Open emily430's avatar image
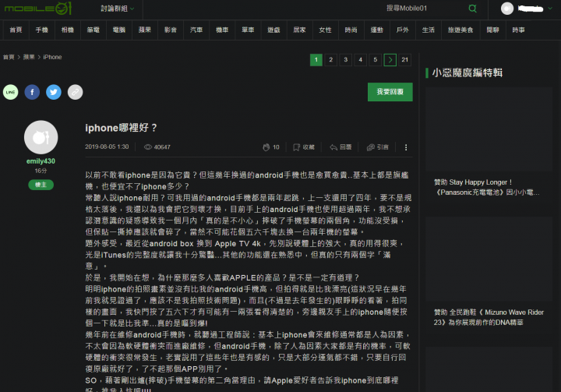The width and height of the screenshot is (561, 392). pyautogui.click(x=41, y=137)
